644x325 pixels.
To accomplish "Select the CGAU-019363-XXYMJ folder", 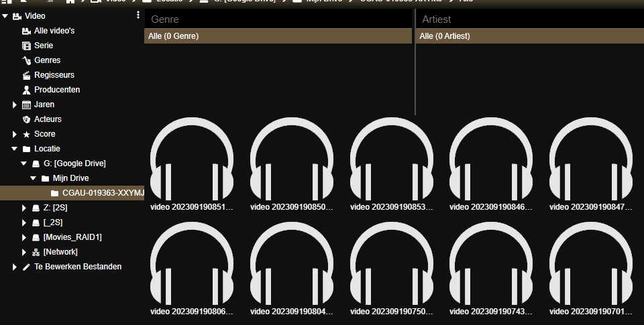I will tap(103, 193).
